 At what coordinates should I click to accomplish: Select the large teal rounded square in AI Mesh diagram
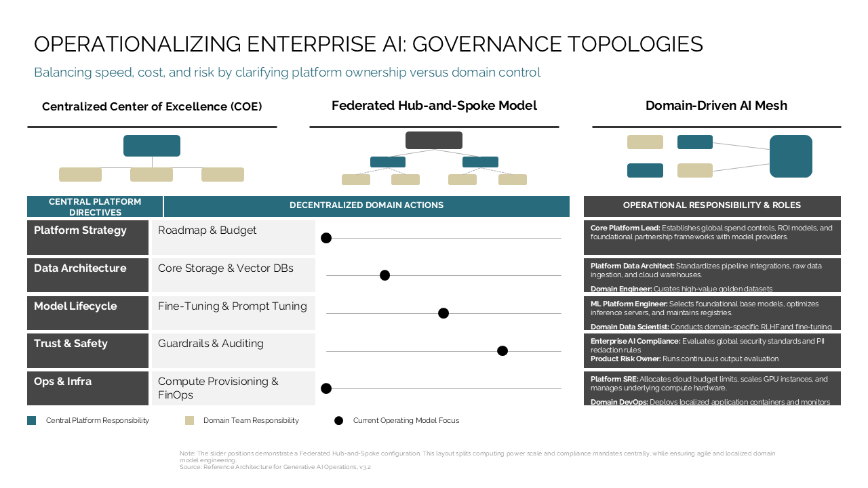791,156
